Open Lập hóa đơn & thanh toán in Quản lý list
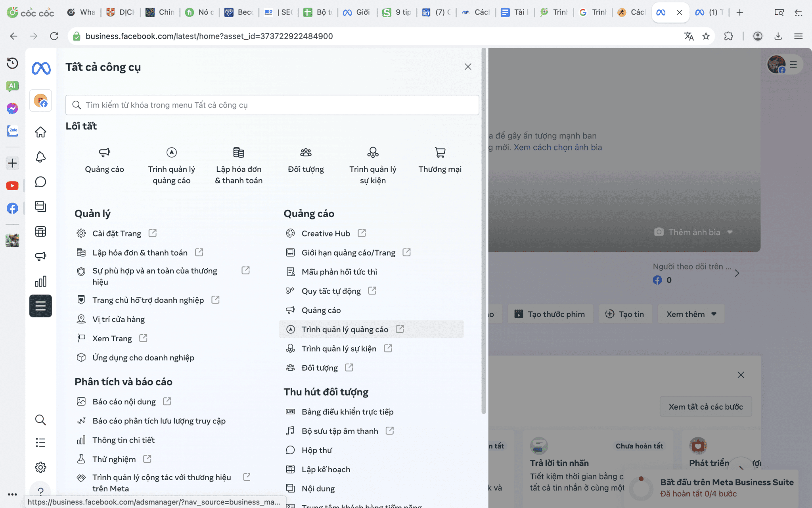812x508 pixels. (140, 252)
